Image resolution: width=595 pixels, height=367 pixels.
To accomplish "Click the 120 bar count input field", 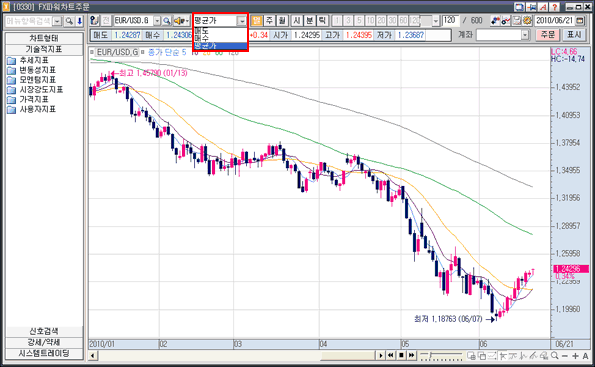I will coord(450,20).
